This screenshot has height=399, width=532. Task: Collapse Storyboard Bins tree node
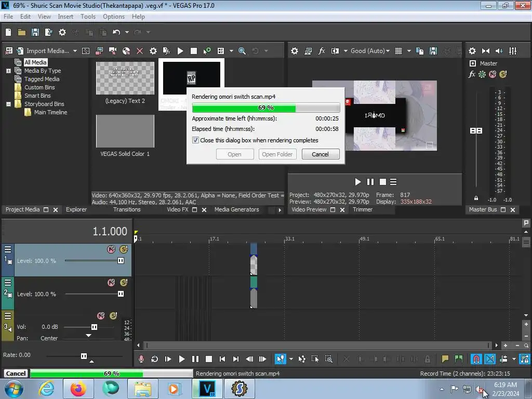[x=8, y=104]
